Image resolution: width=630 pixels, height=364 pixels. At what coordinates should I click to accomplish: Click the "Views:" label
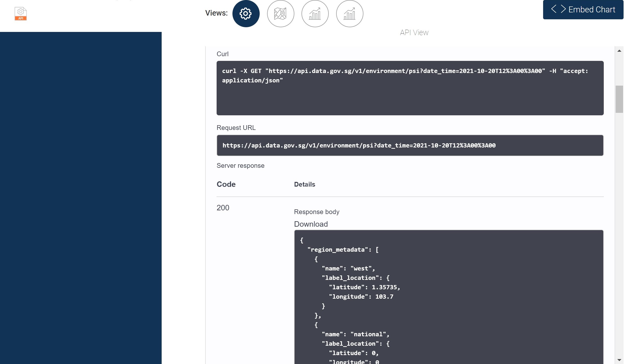[x=216, y=13]
